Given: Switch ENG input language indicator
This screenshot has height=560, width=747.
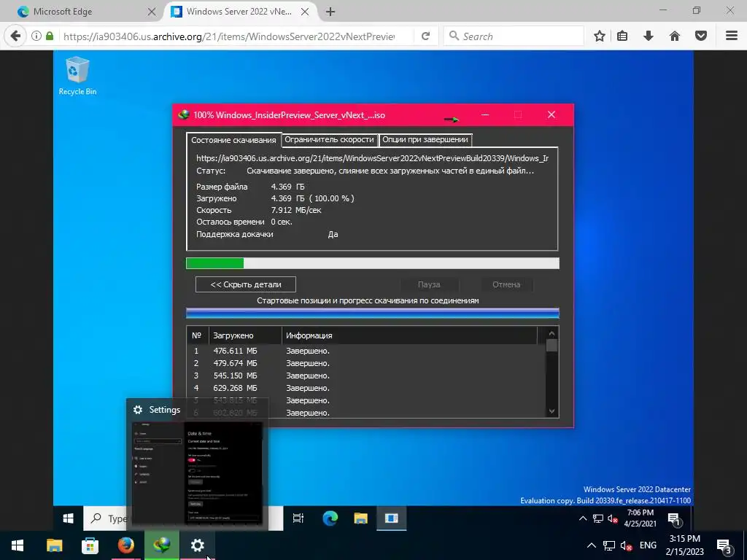Looking at the screenshot, I should (x=648, y=545).
